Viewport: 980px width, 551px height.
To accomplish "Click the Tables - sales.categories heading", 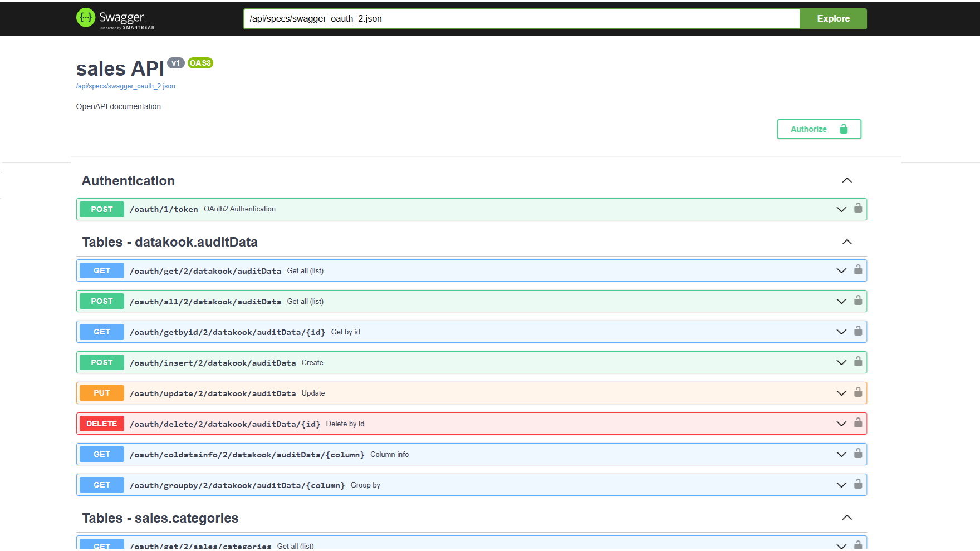I will click(160, 518).
